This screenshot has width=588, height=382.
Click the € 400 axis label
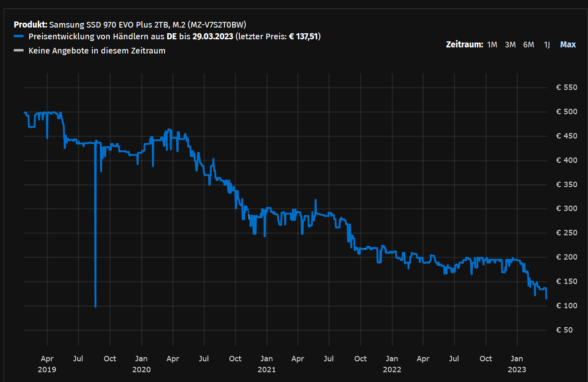(567, 160)
